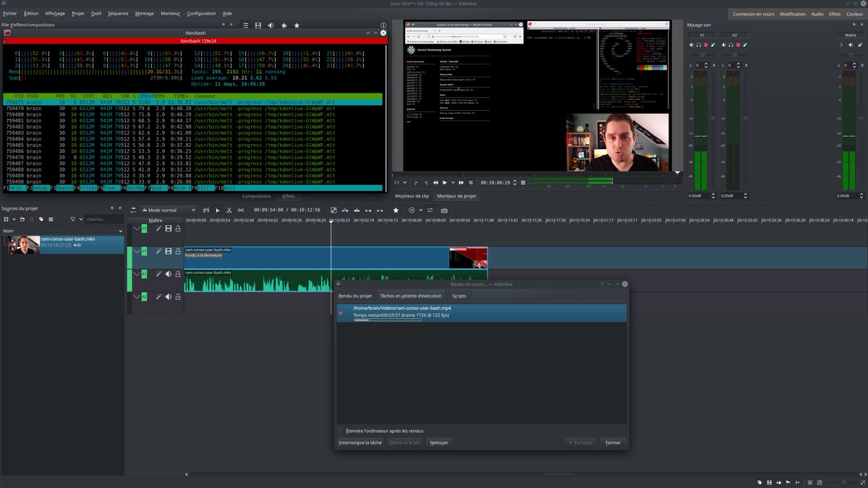Click the add clip icon in project bin
This screenshot has height=488, width=868.
(x=6, y=219)
